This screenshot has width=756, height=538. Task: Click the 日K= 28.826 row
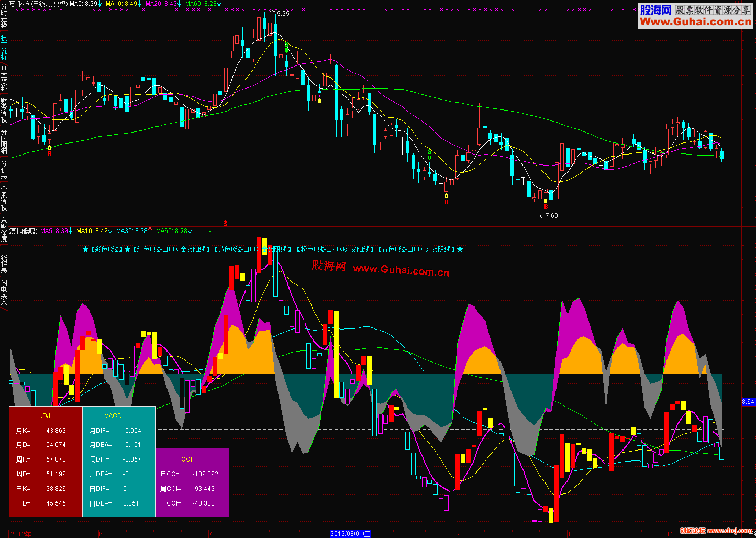[41, 489]
